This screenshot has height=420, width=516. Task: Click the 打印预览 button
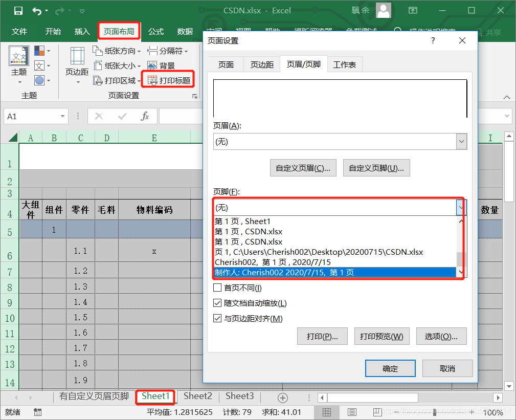coord(382,337)
